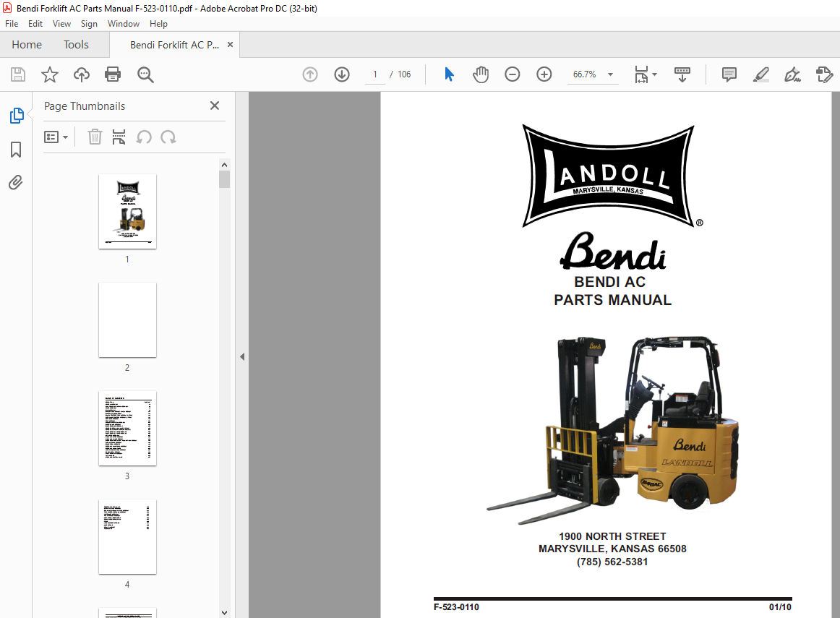Select the Highlight text pen tool

coord(760,74)
